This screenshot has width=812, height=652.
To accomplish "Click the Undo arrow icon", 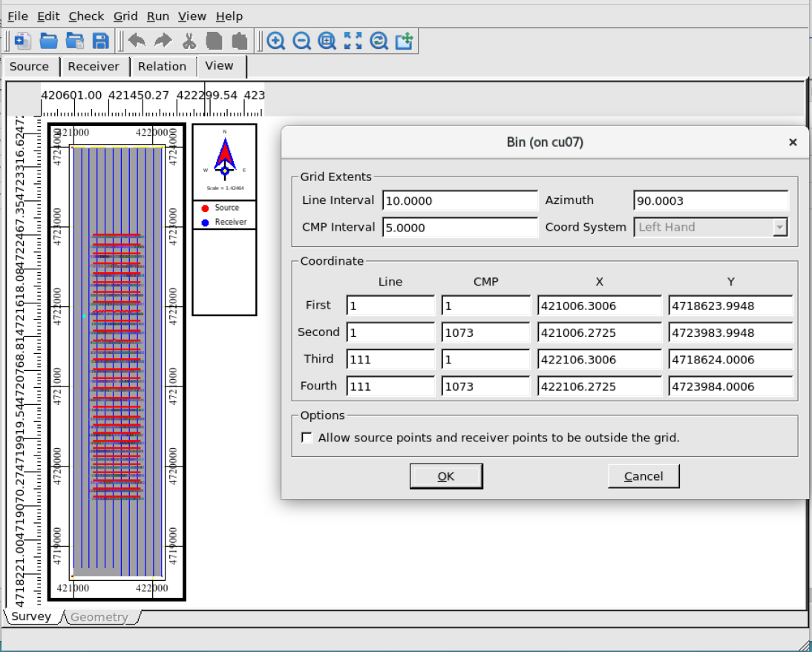I will pos(137,41).
